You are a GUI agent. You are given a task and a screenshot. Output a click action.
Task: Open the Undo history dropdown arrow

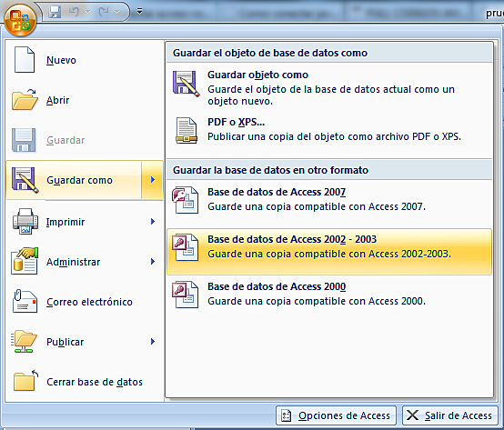pyautogui.click(x=87, y=12)
